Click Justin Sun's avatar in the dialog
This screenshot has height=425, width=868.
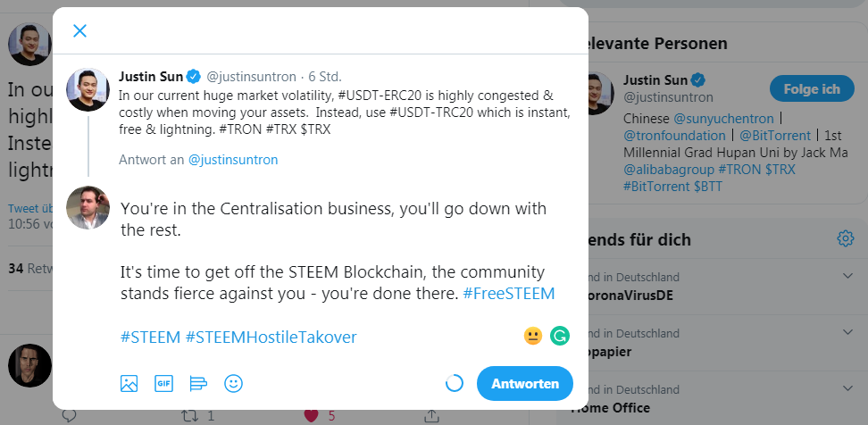tap(88, 89)
